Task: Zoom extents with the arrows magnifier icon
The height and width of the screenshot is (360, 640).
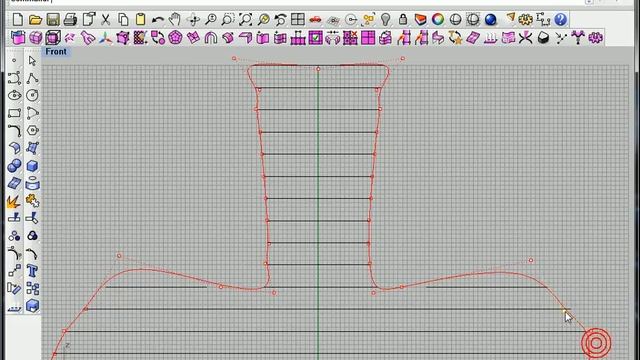Action: (245, 19)
